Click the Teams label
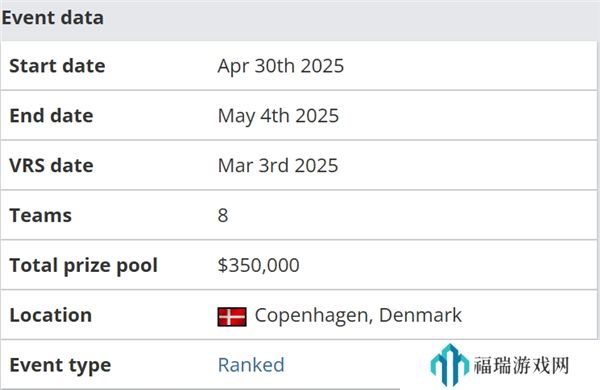The height and width of the screenshot is (390, 600). tap(41, 215)
